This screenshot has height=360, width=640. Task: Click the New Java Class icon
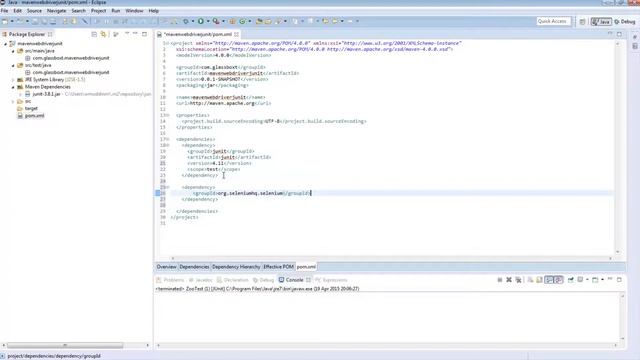pos(242,21)
